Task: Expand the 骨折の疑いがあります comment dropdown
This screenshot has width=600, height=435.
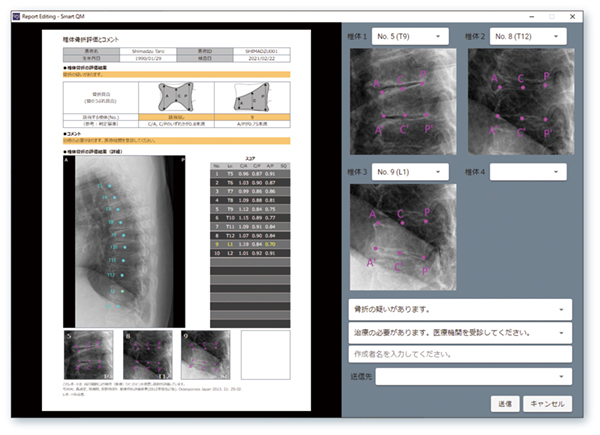Action: click(x=460, y=310)
